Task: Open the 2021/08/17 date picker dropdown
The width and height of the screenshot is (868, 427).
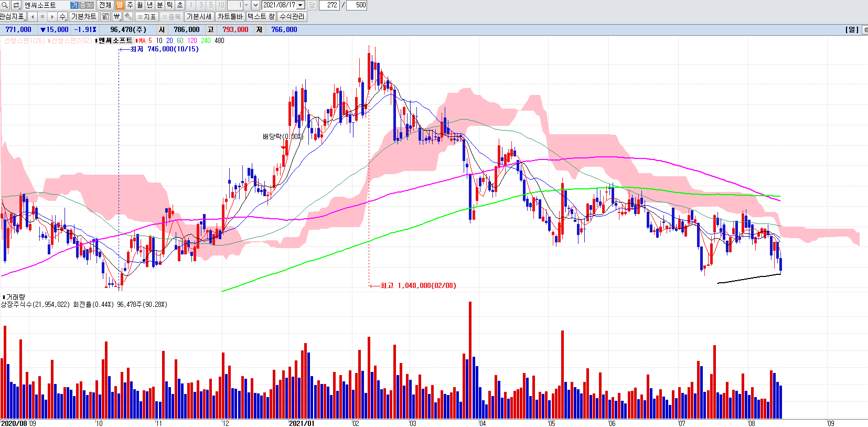Action: pyautogui.click(x=301, y=5)
